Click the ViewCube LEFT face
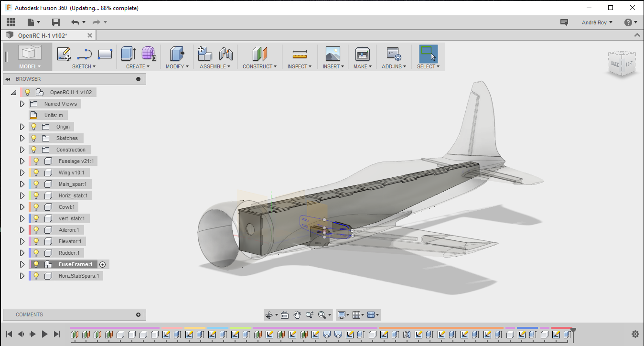The width and height of the screenshot is (644, 346). point(630,64)
